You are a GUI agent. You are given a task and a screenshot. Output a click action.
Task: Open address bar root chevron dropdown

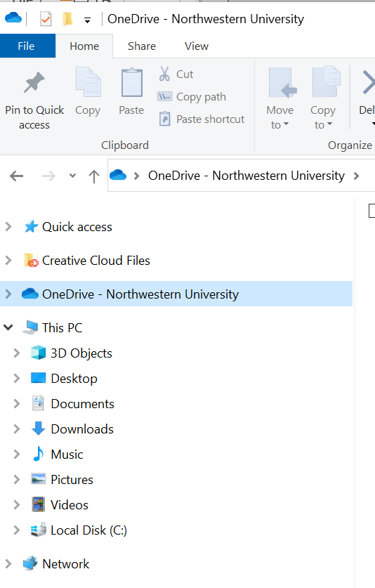[137, 176]
